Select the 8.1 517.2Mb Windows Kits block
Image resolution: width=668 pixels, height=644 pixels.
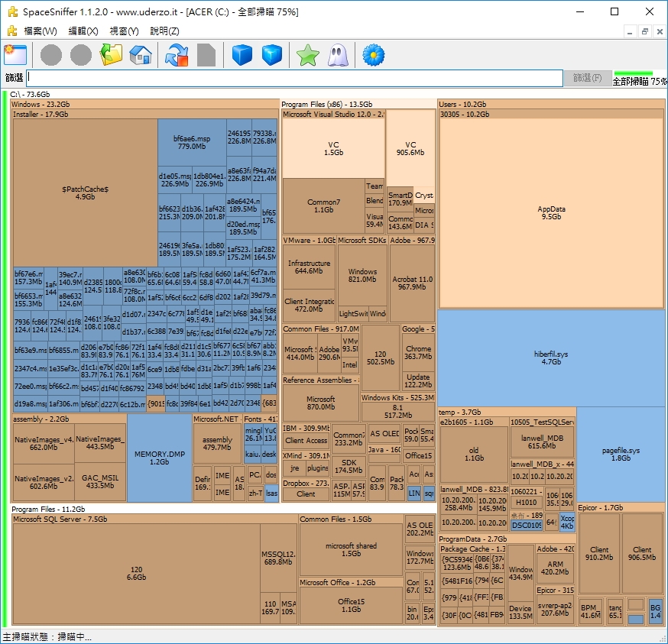pyautogui.click(x=398, y=412)
